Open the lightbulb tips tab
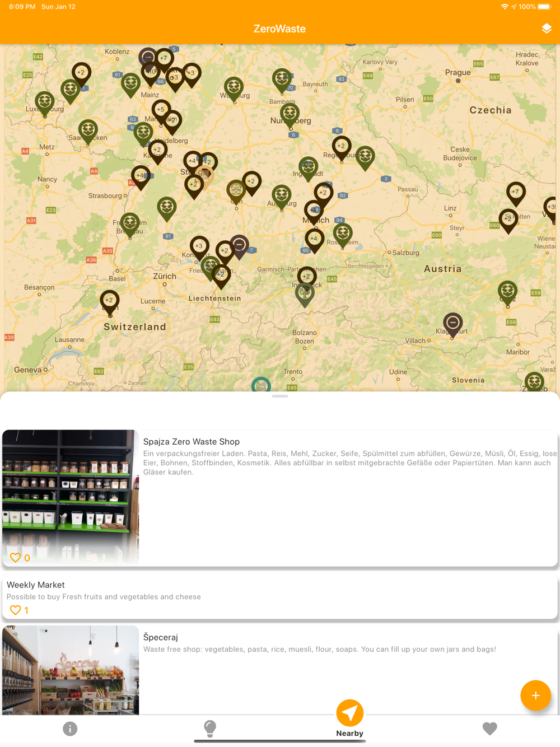The width and height of the screenshot is (560, 747). coord(210,729)
